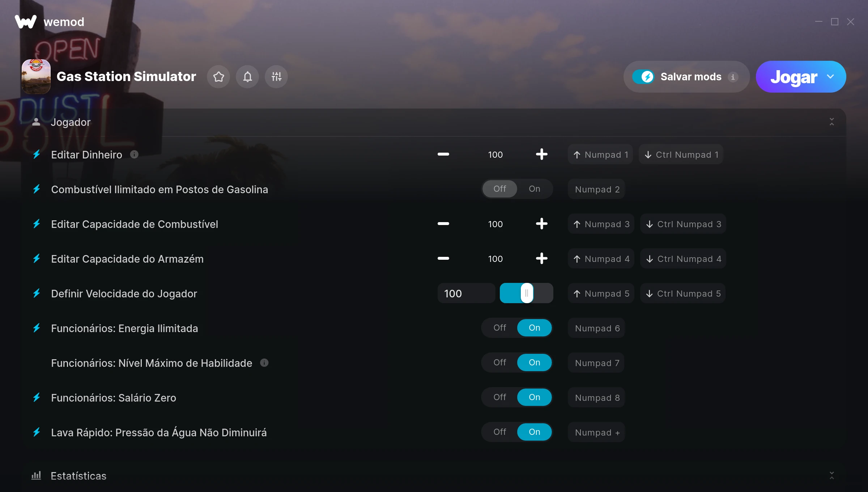Turn on Combustível Ilimitado em Postos
Viewport: 868px width, 492px height.
coord(534,189)
